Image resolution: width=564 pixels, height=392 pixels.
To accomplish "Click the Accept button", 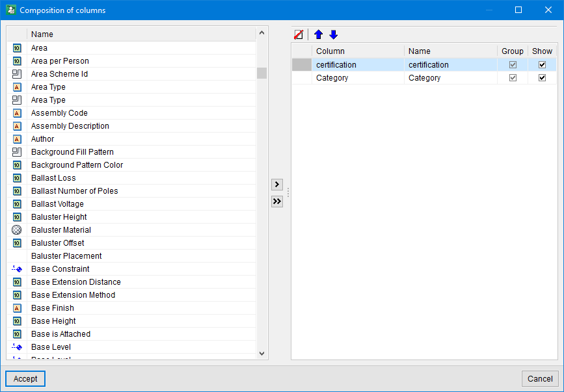I will pyautogui.click(x=25, y=378).
